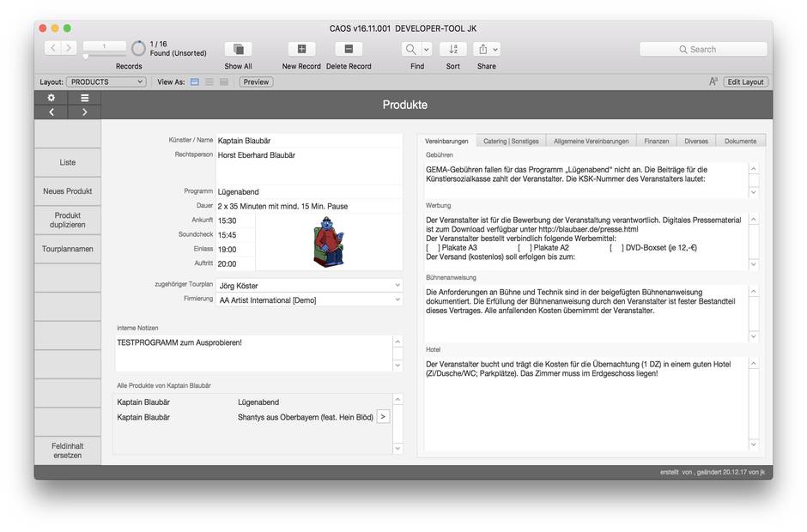The height and width of the screenshot is (532, 807).
Task: Open the Sort records icon
Action: (453, 50)
